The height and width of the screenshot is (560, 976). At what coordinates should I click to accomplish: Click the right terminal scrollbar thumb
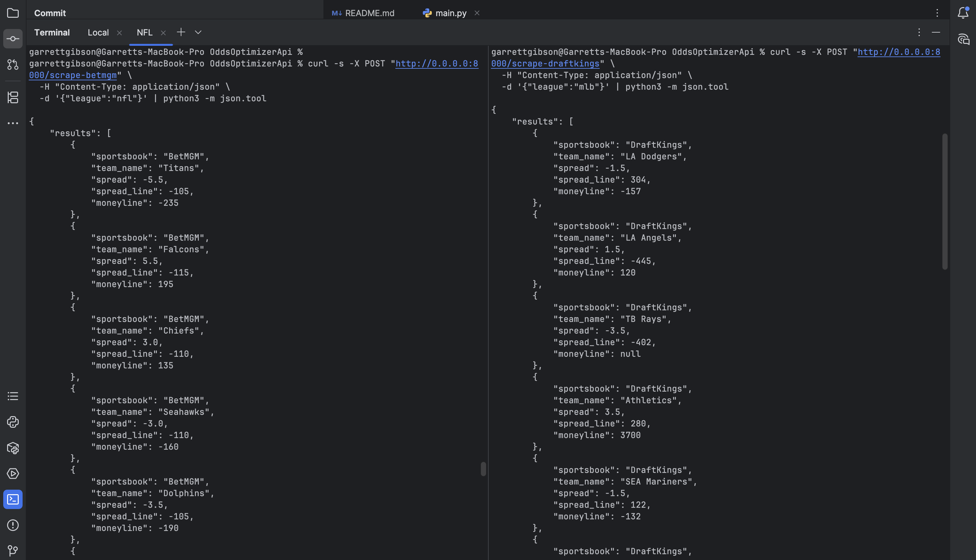(944, 202)
